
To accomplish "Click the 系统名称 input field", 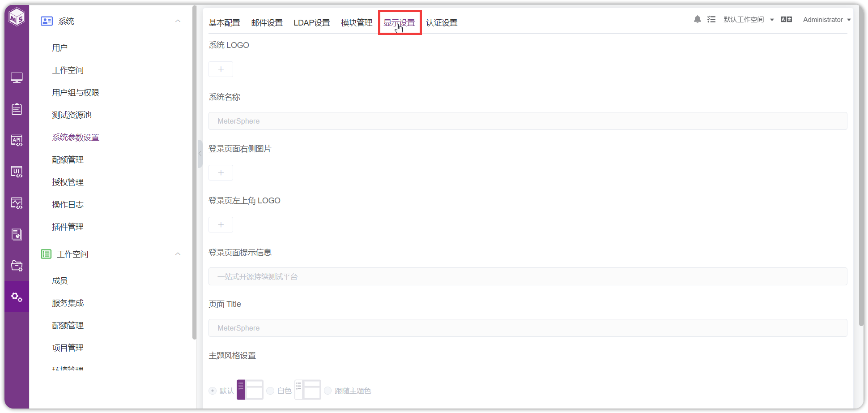I will tap(528, 121).
